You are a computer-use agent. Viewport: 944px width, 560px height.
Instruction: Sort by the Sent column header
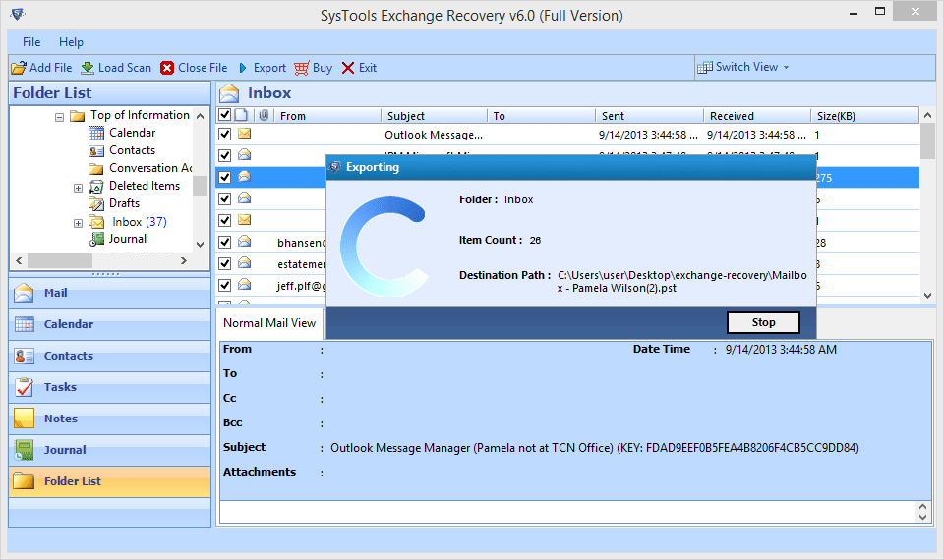tap(650, 116)
